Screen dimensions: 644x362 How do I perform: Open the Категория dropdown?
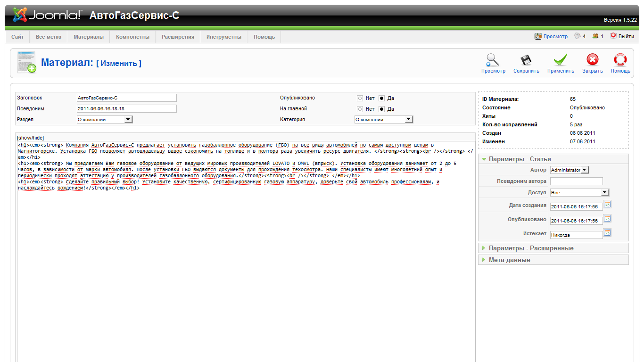(384, 120)
